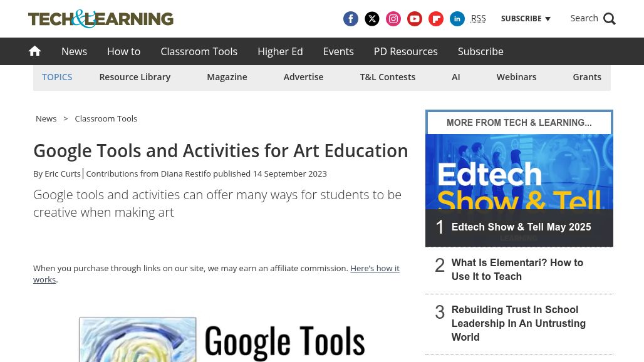The image size is (644, 362).
Task: Open the LinkedIn social icon
Action: point(457,19)
